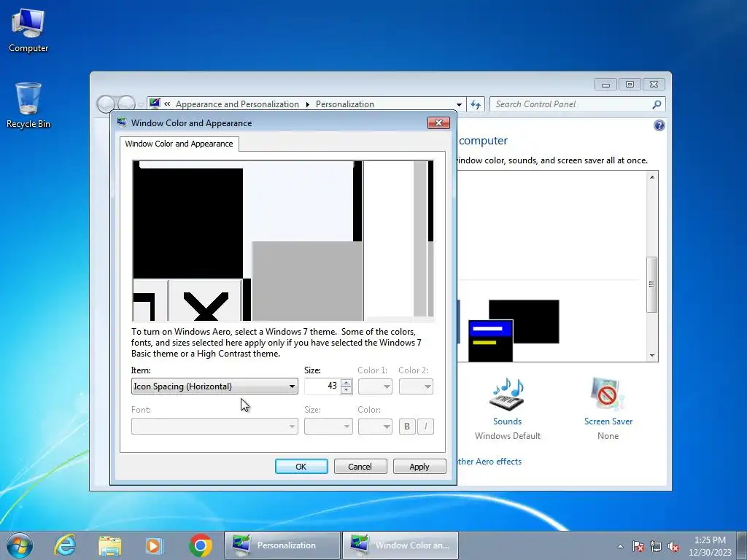Click the Action Center flag tray icon
The width and height of the screenshot is (747, 560).
pyautogui.click(x=638, y=546)
